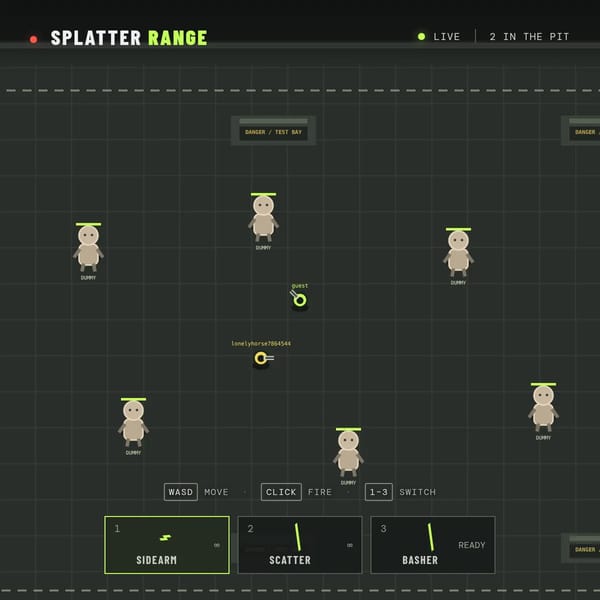Click the Basher weapon bar icon
The image size is (600, 600).
[x=431, y=537]
